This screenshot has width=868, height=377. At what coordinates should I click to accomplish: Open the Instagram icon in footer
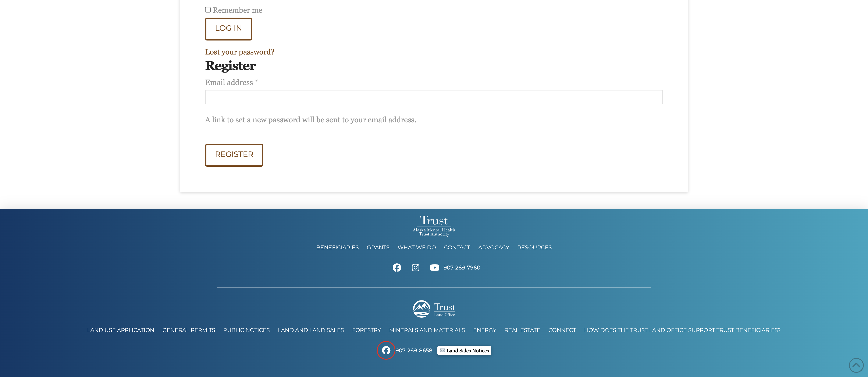coord(416,267)
